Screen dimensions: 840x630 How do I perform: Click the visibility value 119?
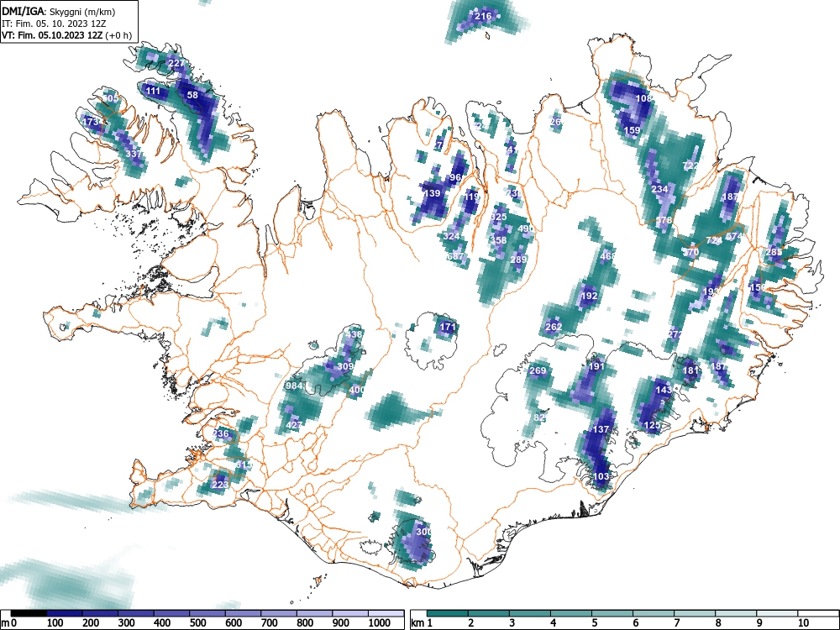tap(471, 197)
